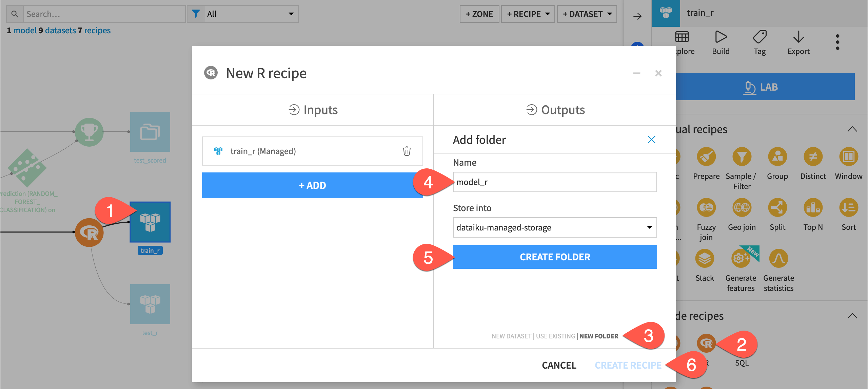Viewport: 868px width, 389px height.
Task: Select the Sort recipe icon
Action: pos(849,208)
